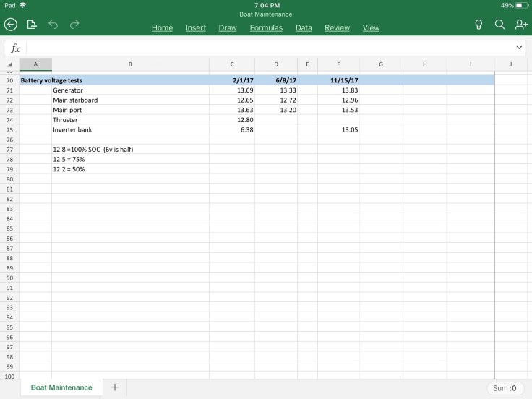Tap the fx function button
This screenshot has height=399, width=532.
pyautogui.click(x=15, y=48)
